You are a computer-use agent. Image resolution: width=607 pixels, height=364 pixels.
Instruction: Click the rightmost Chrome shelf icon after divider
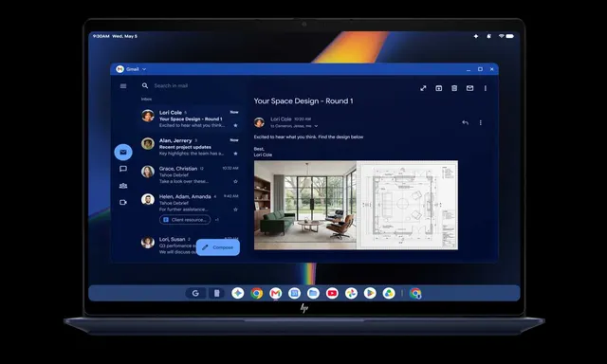point(415,293)
